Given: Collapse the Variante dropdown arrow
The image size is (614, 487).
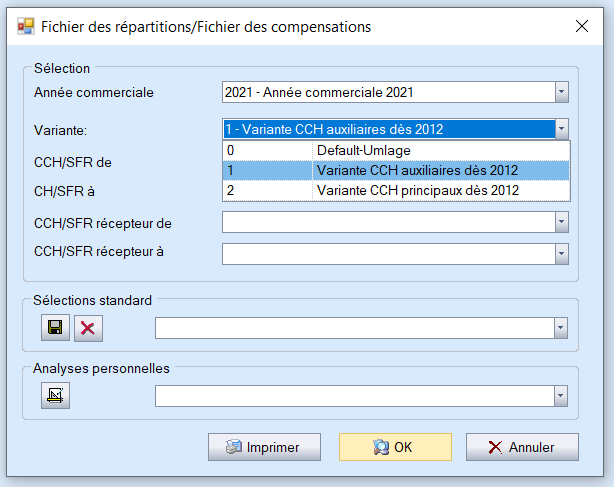Looking at the screenshot, I should click(x=561, y=129).
